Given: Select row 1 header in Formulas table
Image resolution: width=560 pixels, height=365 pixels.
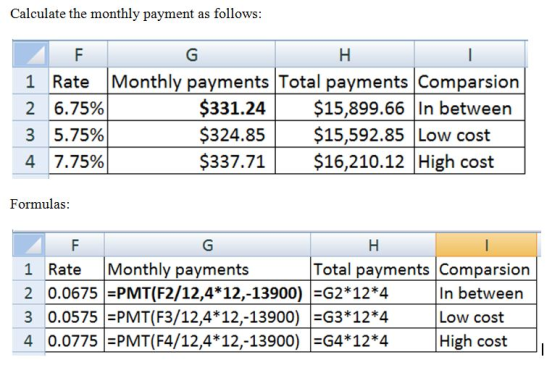Looking at the screenshot, I should (29, 269).
